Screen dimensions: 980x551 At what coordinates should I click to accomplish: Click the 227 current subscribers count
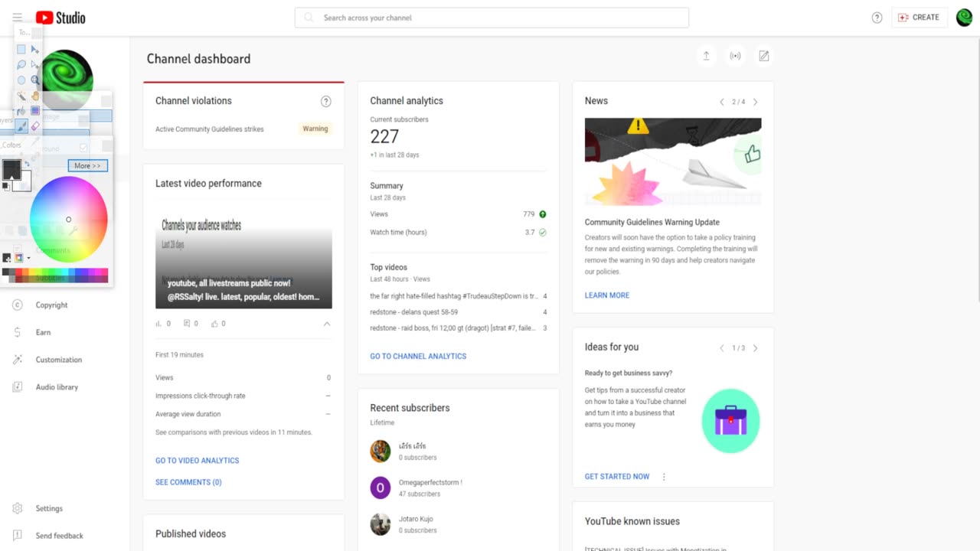384,137
